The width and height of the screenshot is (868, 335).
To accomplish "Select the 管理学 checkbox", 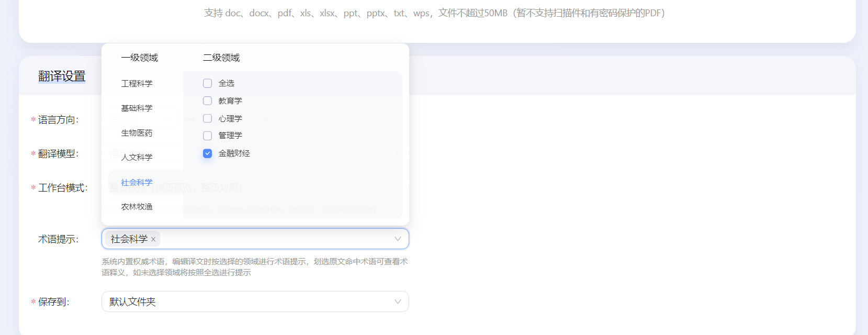I will pos(208,136).
